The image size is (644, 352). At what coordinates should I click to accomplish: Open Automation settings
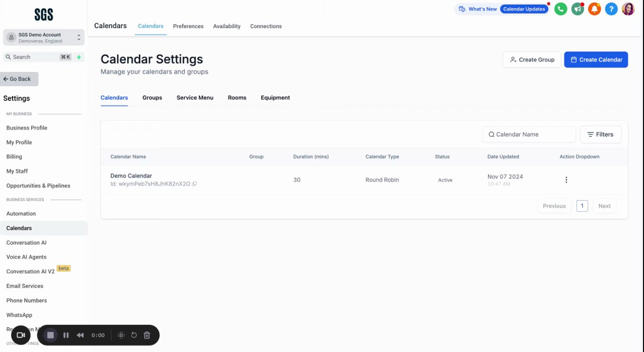point(21,214)
